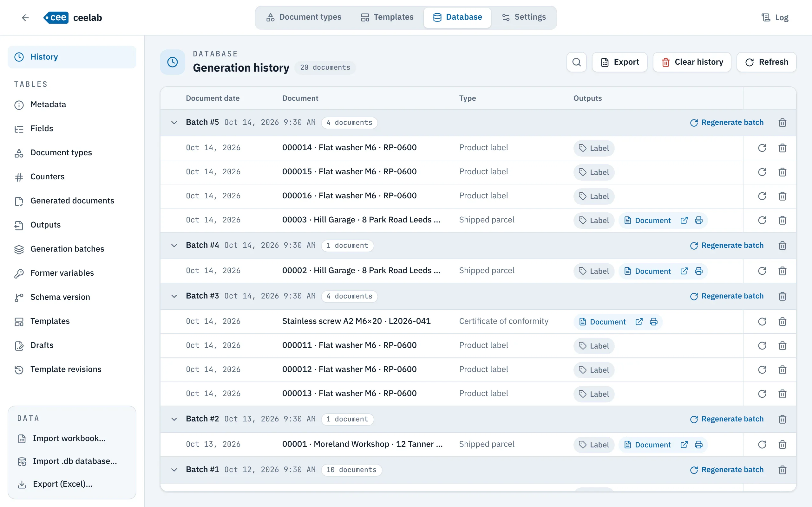Open the Settings tab
The image size is (812, 507).
click(523, 17)
